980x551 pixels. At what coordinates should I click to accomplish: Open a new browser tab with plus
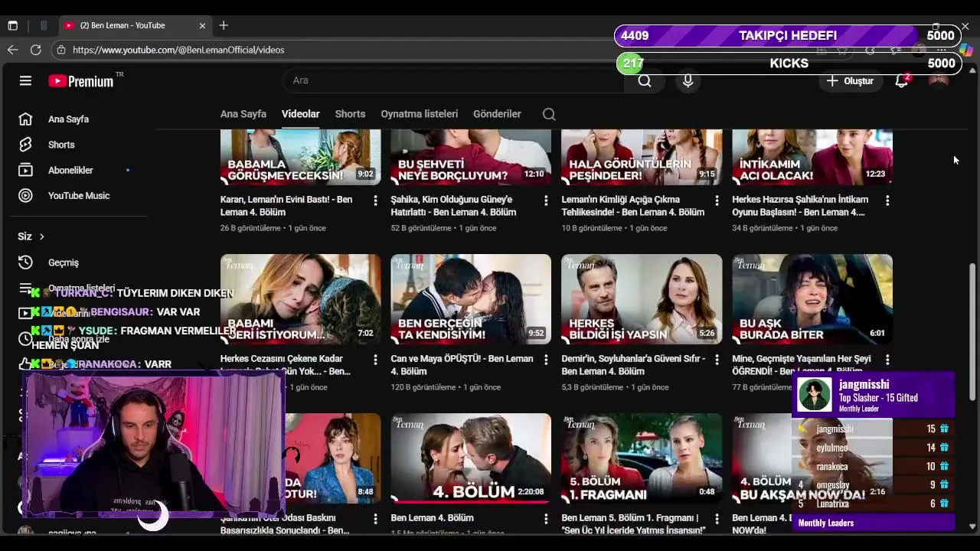[224, 25]
